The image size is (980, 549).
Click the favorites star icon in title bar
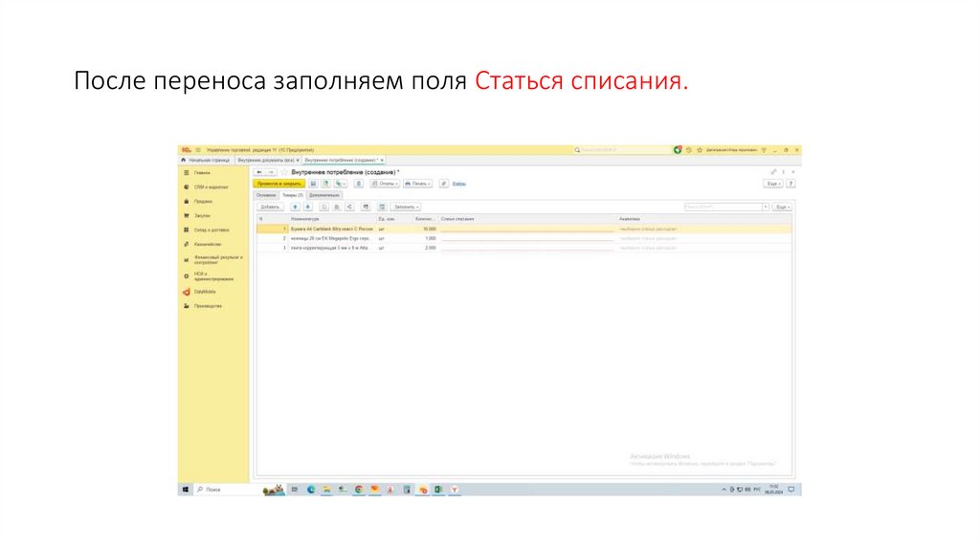point(700,150)
